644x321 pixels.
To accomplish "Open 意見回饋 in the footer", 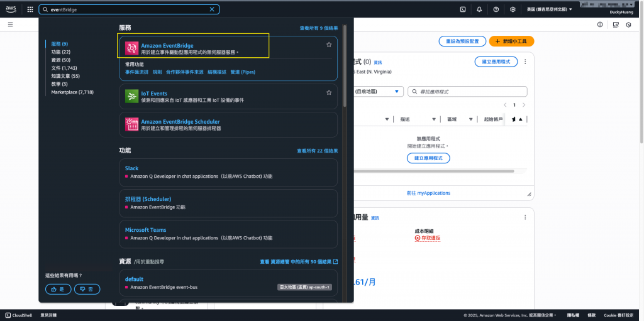I will (x=48, y=315).
